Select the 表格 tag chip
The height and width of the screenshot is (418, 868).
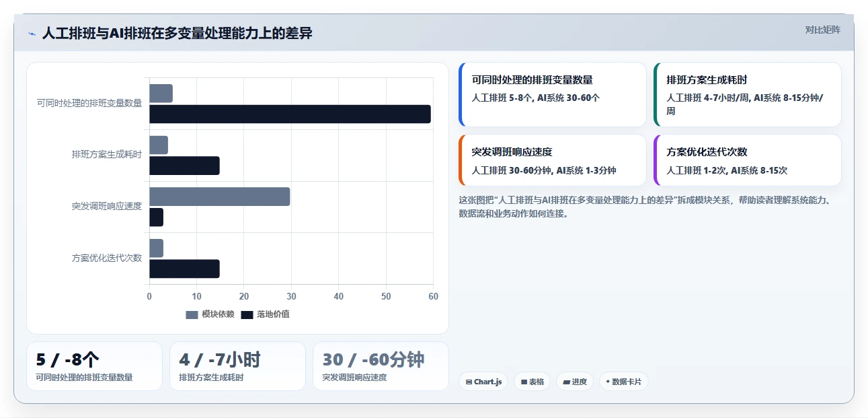point(532,382)
